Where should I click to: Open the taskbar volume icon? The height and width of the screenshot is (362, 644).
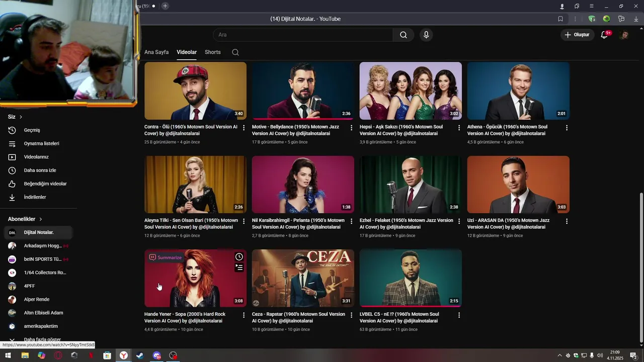(600, 355)
